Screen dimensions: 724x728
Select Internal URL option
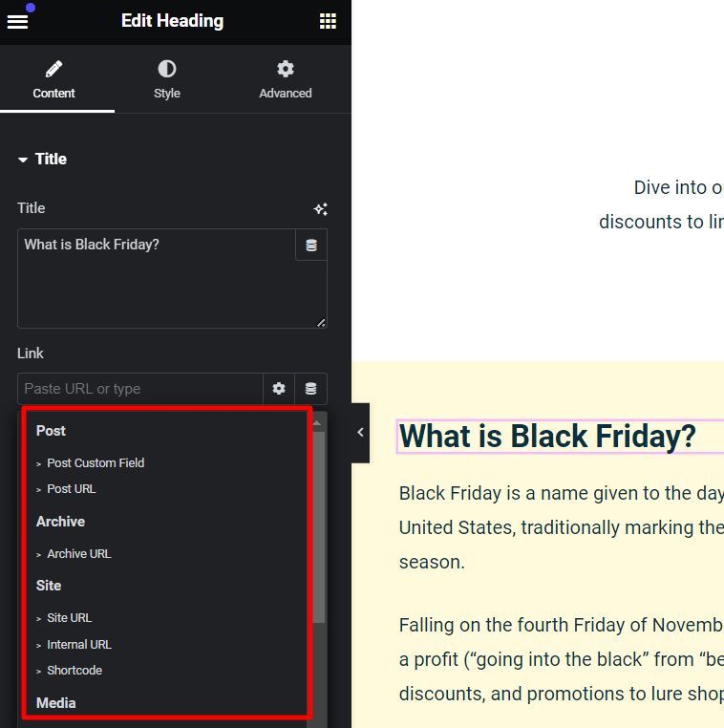tap(79, 645)
